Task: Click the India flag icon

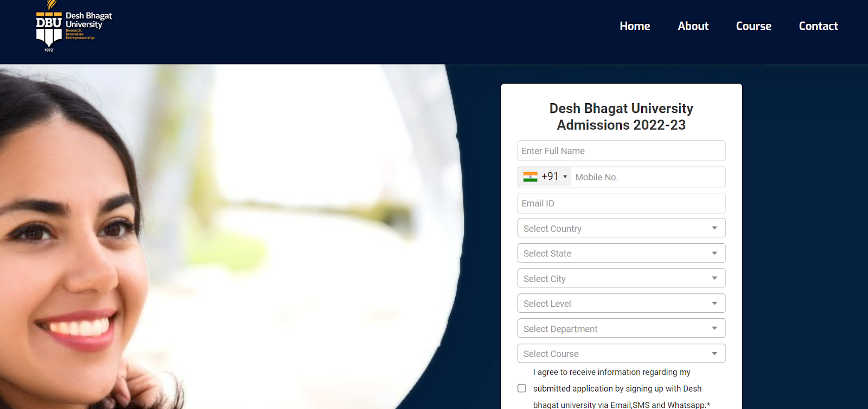Action: tap(530, 177)
